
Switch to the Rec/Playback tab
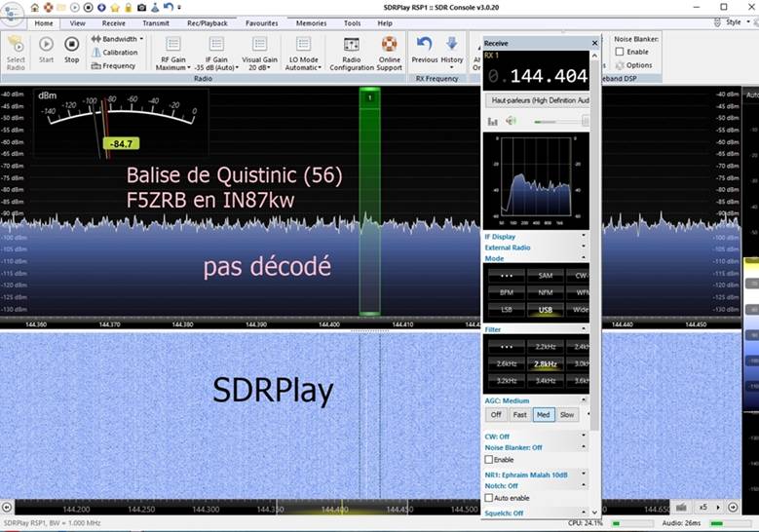(x=208, y=23)
